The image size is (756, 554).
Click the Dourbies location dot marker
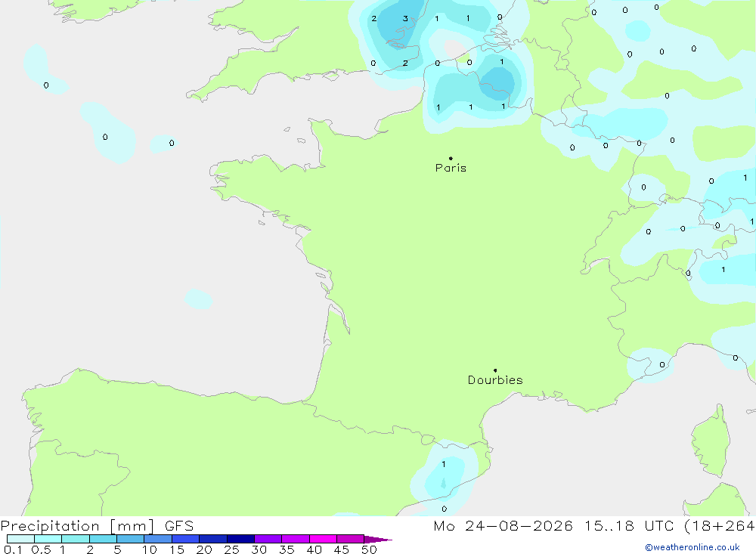495,370
